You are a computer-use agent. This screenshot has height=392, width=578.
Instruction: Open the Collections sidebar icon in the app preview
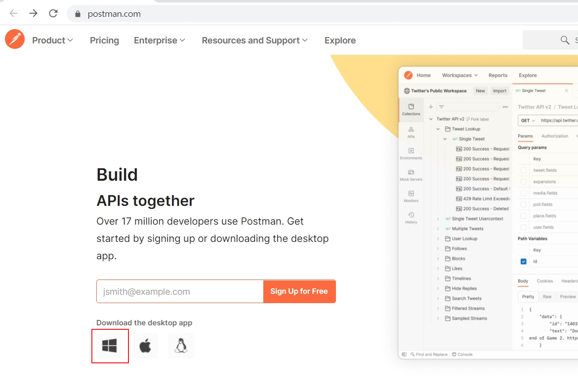tap(411, 110)
